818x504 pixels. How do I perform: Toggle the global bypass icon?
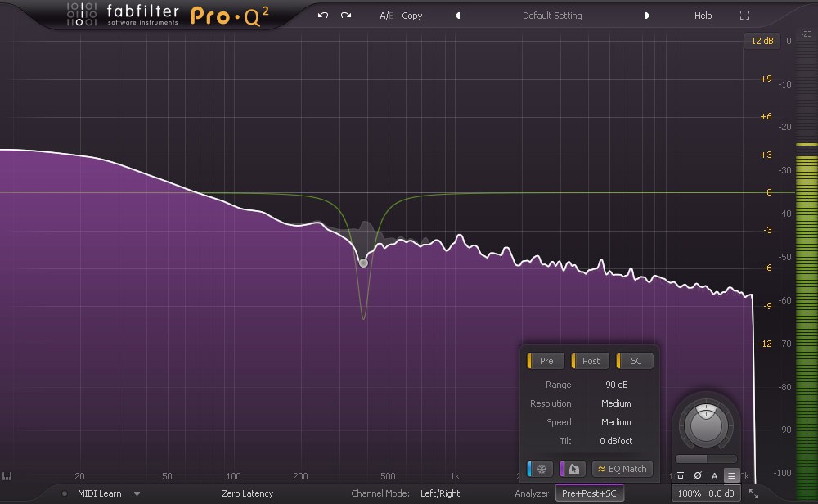click(x=681, y=475)
